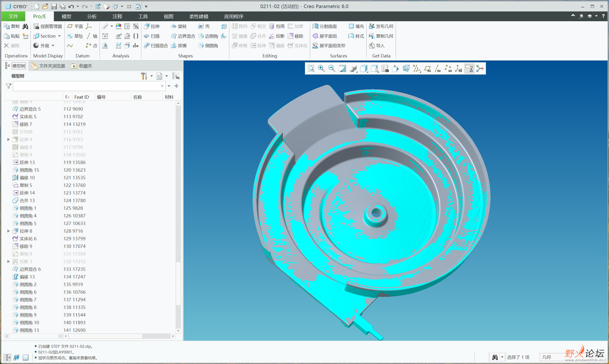This screenshot has height=364, width=609.
Task: Open the Saved Orientations cube icon
Action: tap(364, 68)
